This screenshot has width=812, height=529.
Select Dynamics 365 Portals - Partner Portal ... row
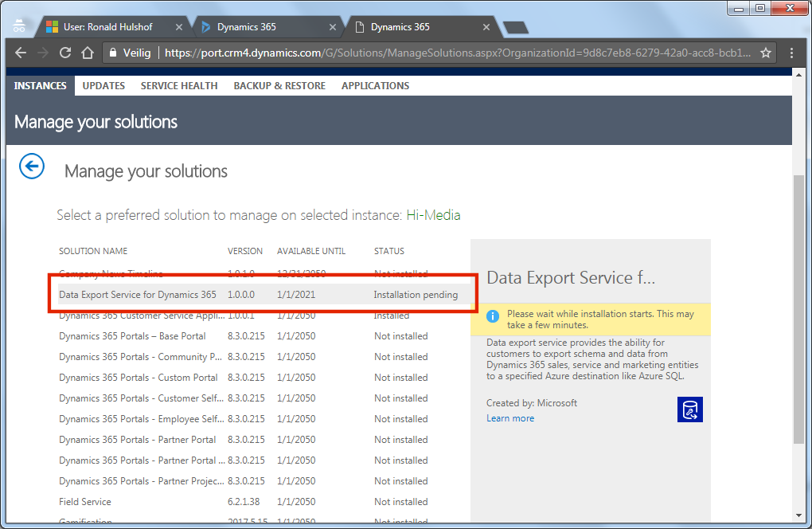tap(264, 460)
